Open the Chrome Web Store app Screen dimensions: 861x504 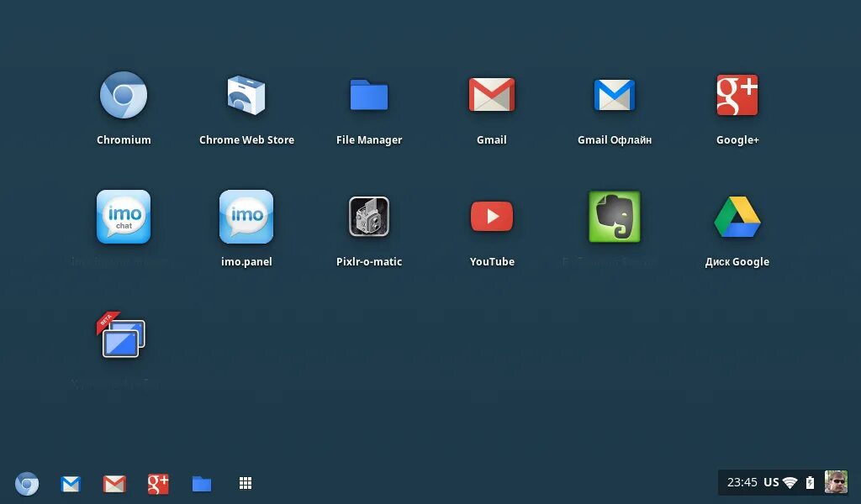[246, 95]
